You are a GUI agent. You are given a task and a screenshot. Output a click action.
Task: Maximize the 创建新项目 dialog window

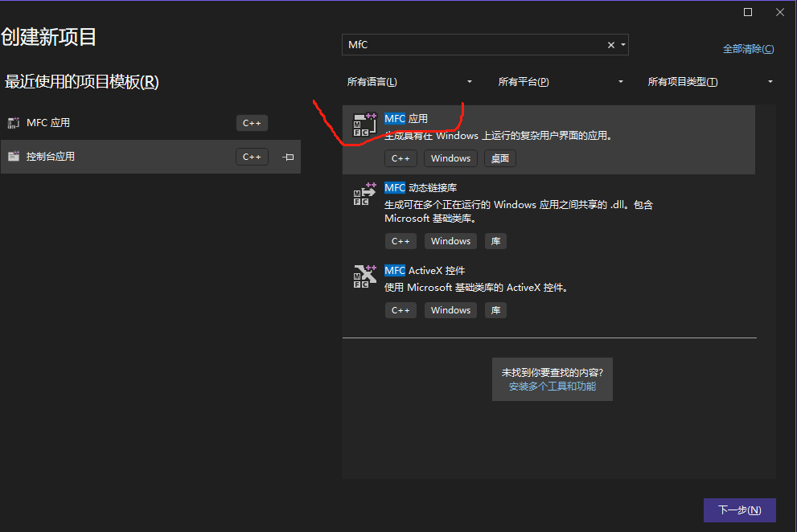[748, 12]
